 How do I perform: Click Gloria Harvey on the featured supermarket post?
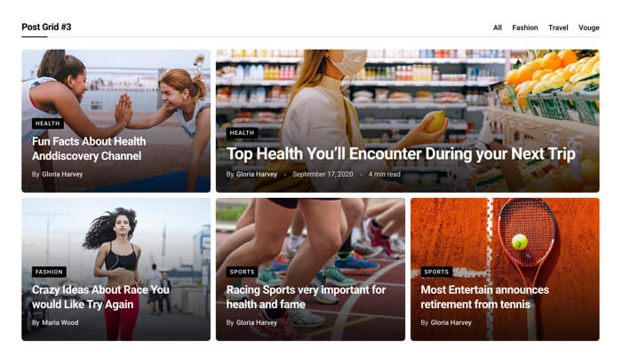point(257,174)
